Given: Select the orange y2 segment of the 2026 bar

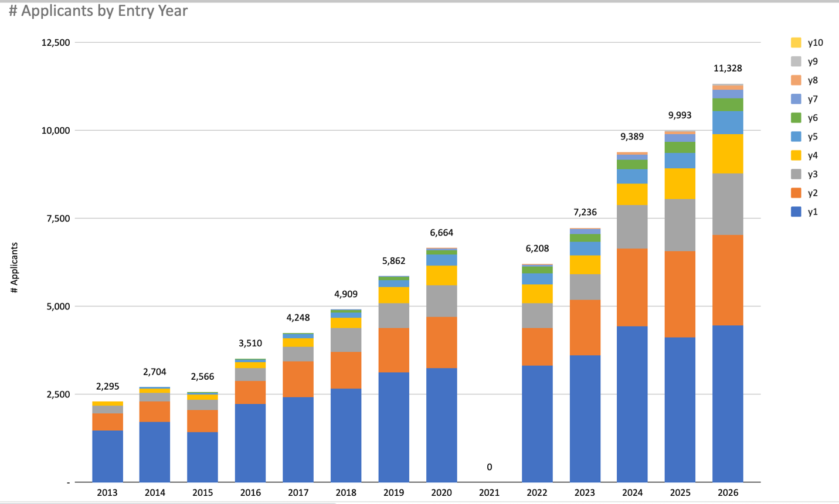Looking at the screenshot, I should [x=728, y=281].
